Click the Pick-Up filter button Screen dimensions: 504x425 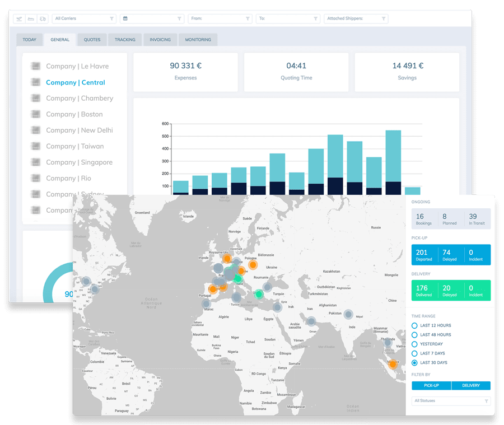coord(431,385)
